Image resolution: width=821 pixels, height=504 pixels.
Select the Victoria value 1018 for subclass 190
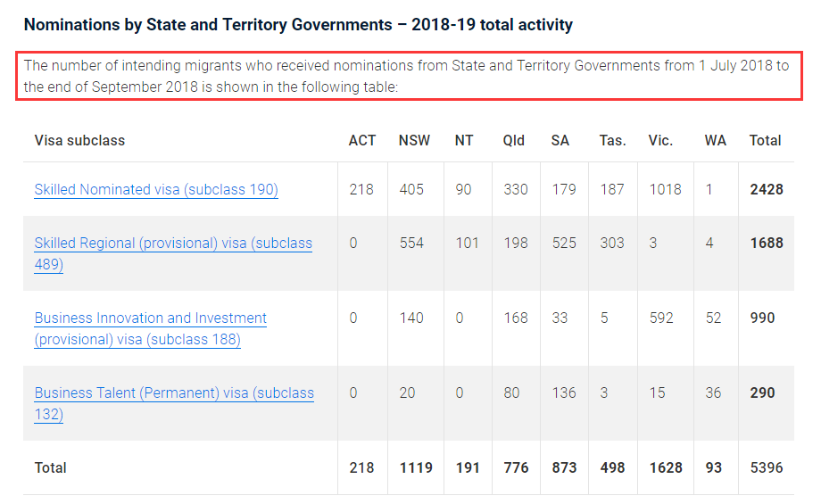pos(665,189)
